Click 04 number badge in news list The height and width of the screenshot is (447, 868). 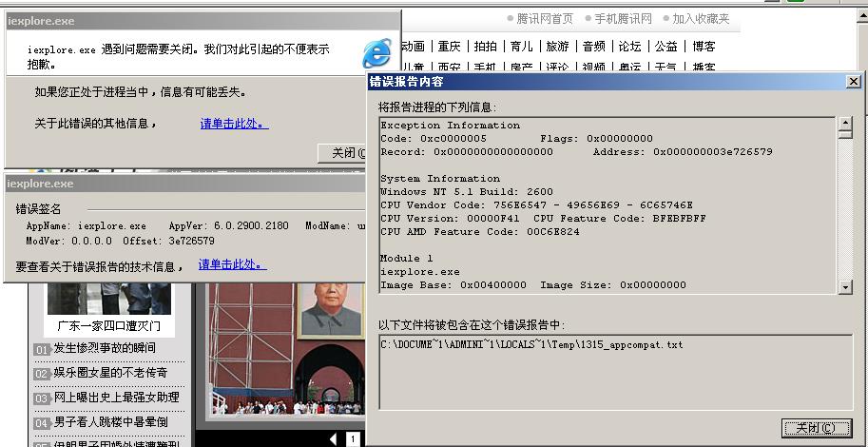42,424
